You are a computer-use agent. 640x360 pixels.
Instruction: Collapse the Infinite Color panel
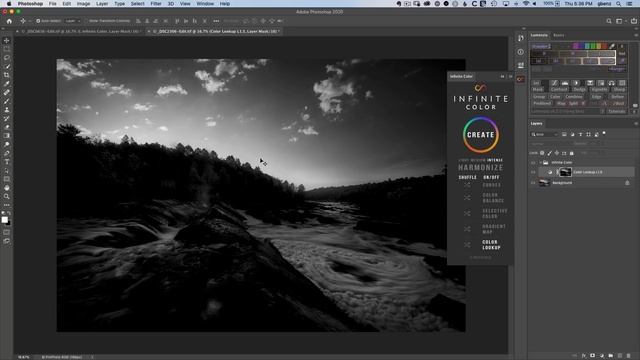point(502,76)
